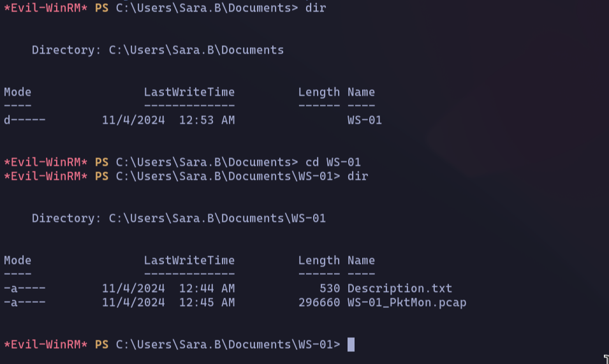Click the Mode header of the WS-01 listing
The width and height of the screenshot is (609, 364).
coord(17,260)
